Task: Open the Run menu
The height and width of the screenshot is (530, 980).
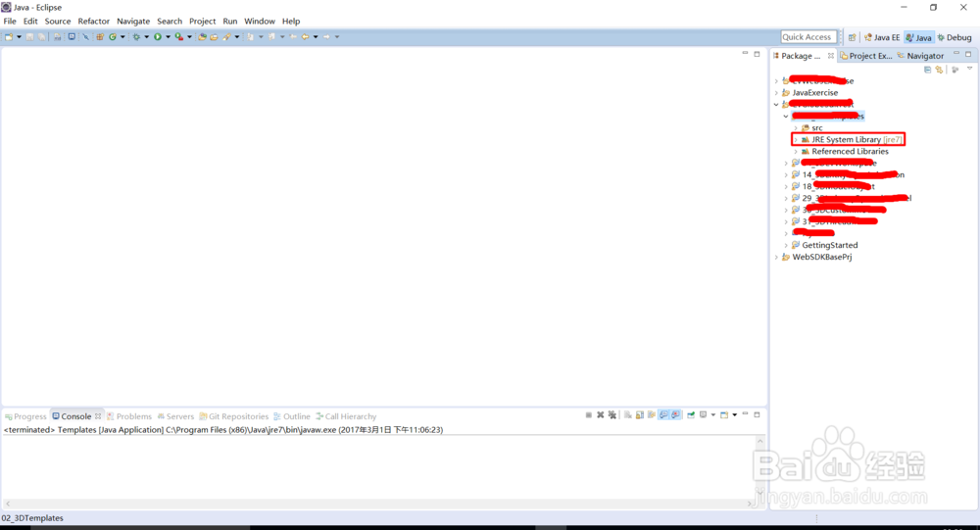Action: 230,22
